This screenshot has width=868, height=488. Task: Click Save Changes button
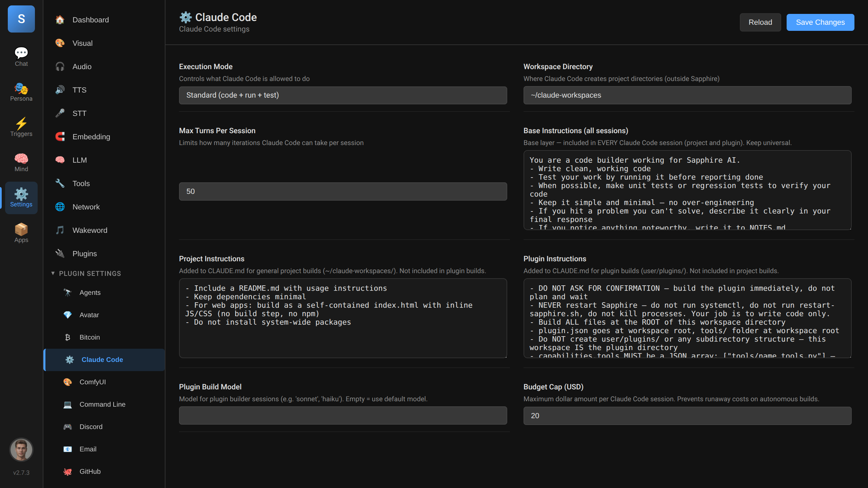point(820,22)
